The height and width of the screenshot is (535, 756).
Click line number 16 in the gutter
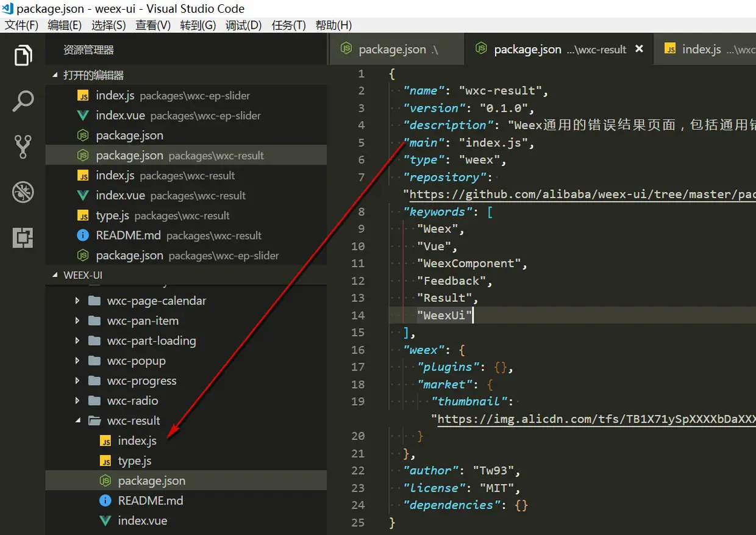(358, 350)
